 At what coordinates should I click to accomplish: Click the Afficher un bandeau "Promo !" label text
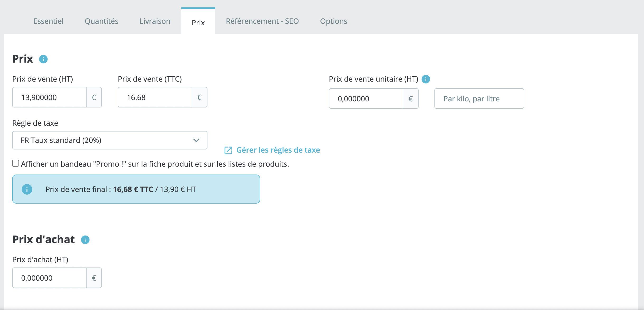[x=155, y=164]
